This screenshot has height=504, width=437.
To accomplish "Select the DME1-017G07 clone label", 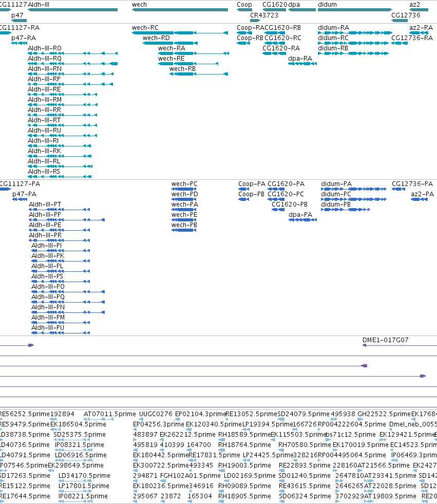I will tap(385, 340).
